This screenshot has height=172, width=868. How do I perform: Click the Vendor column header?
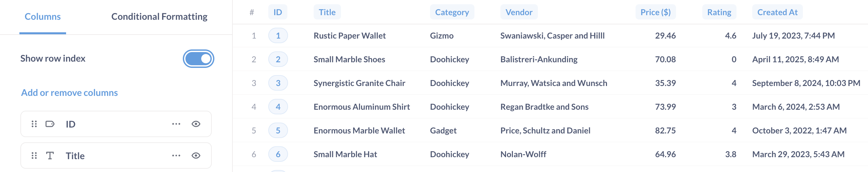point(518,12)
